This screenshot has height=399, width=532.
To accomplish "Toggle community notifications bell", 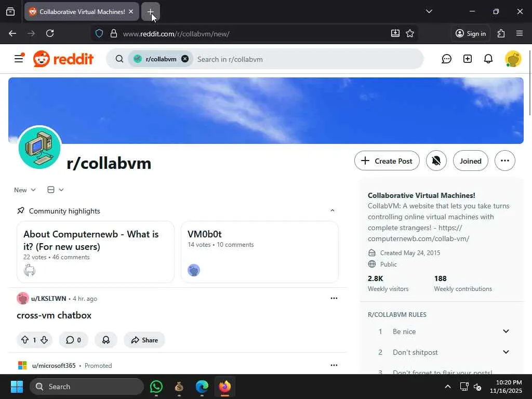I will coord(436,161).
